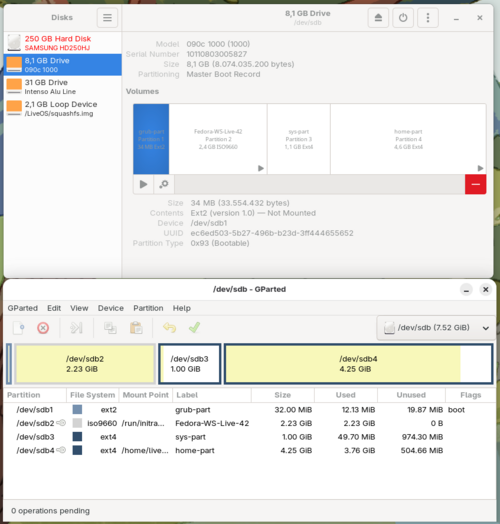Open the Help menu in GParted
500x524 pixels.
point(181,308)
